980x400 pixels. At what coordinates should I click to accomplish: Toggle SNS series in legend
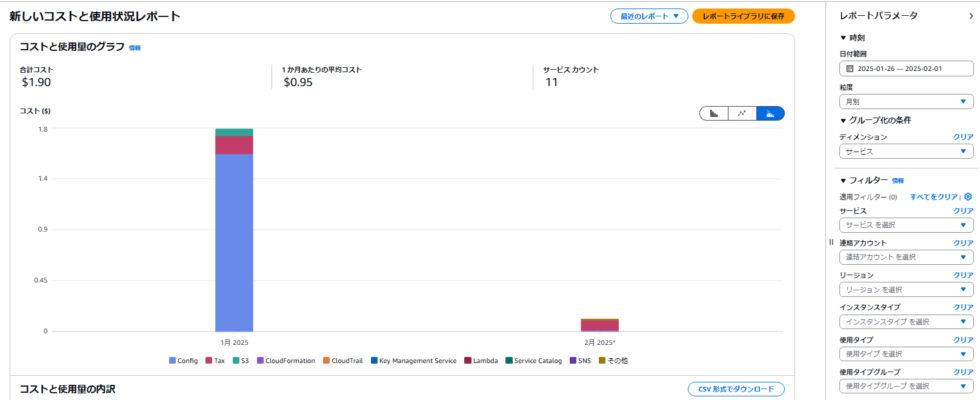[580, 361]
